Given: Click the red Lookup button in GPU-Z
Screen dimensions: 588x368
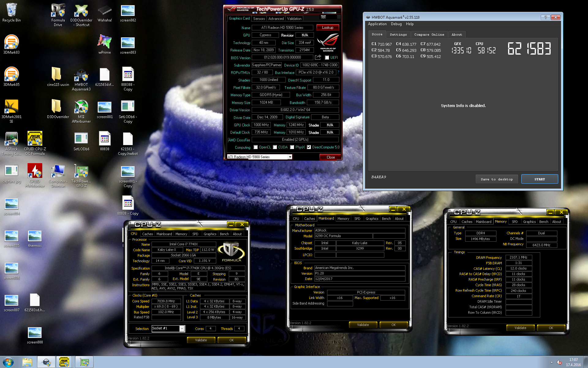Looking at the screenshot, I should (x=328, y=28).
